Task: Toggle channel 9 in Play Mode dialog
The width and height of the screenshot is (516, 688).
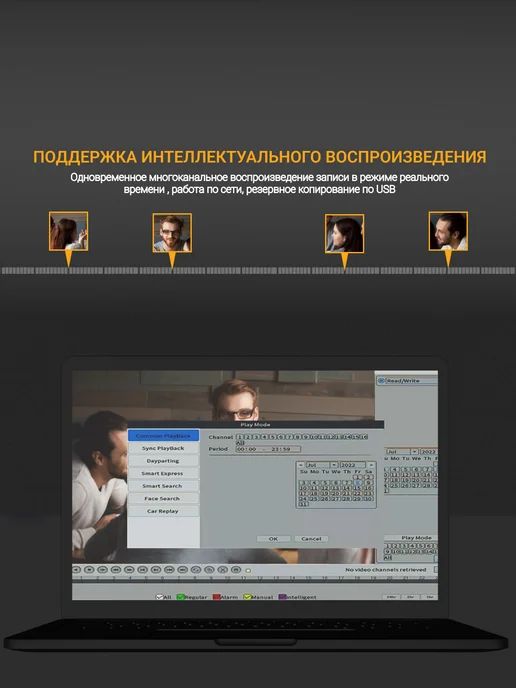Action: click(x=306, y=437)
